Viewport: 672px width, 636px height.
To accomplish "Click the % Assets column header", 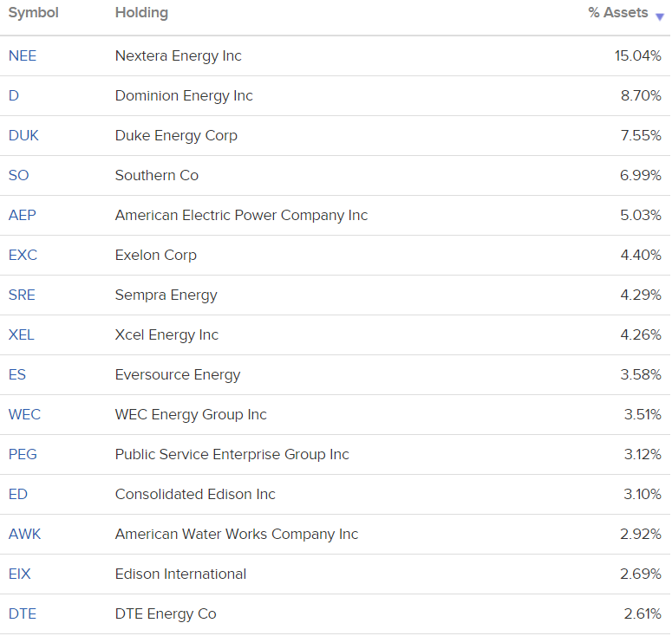I will [618, 13].
